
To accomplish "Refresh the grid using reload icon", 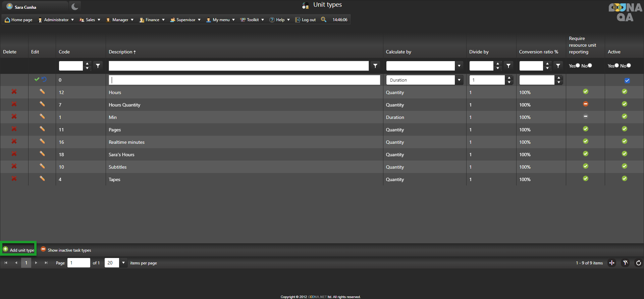I will click(x=638, y=263).
